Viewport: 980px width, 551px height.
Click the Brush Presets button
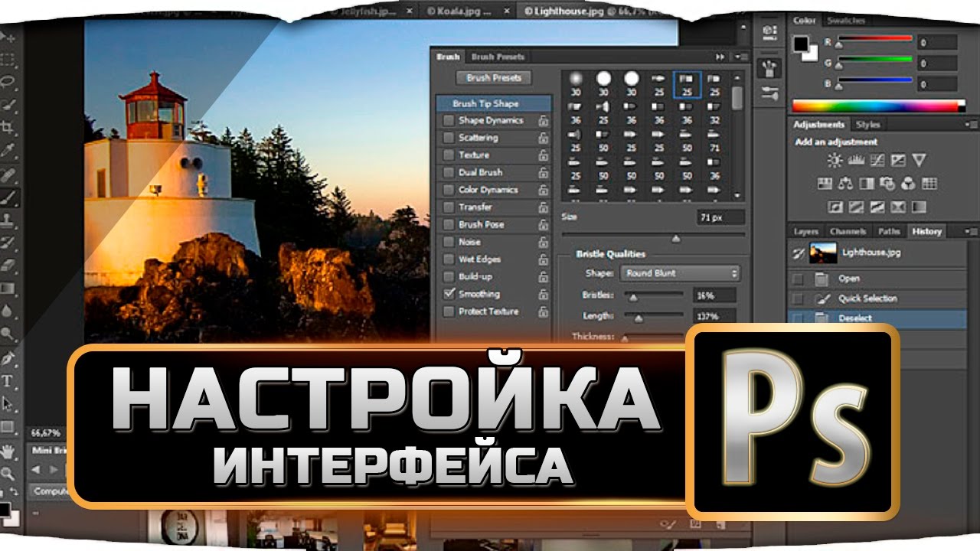[494, 78]
